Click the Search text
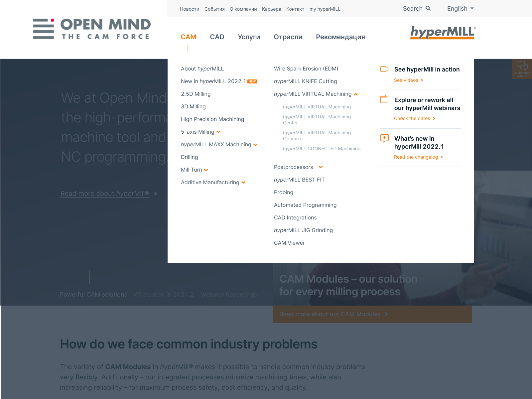Image resolution: width=532 pixels, height=399 pixels. pos(413,9)
